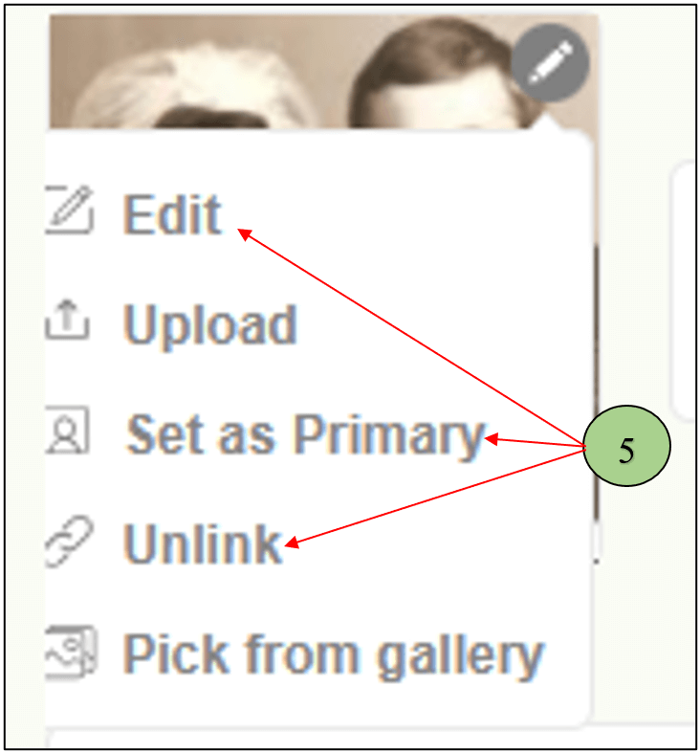
Task: Click the Set as Primary portrait icon
Action: click(x=69, y=432)
